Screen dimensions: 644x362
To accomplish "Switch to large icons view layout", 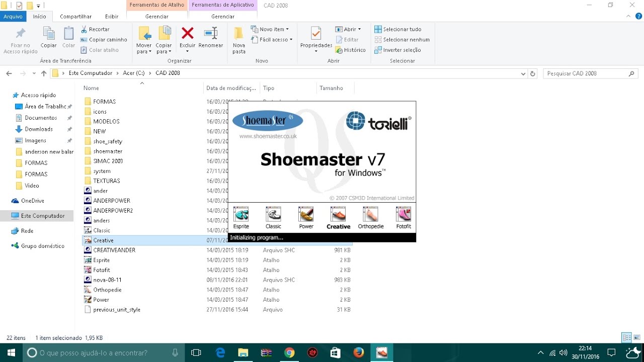I will tap(637, 337).
